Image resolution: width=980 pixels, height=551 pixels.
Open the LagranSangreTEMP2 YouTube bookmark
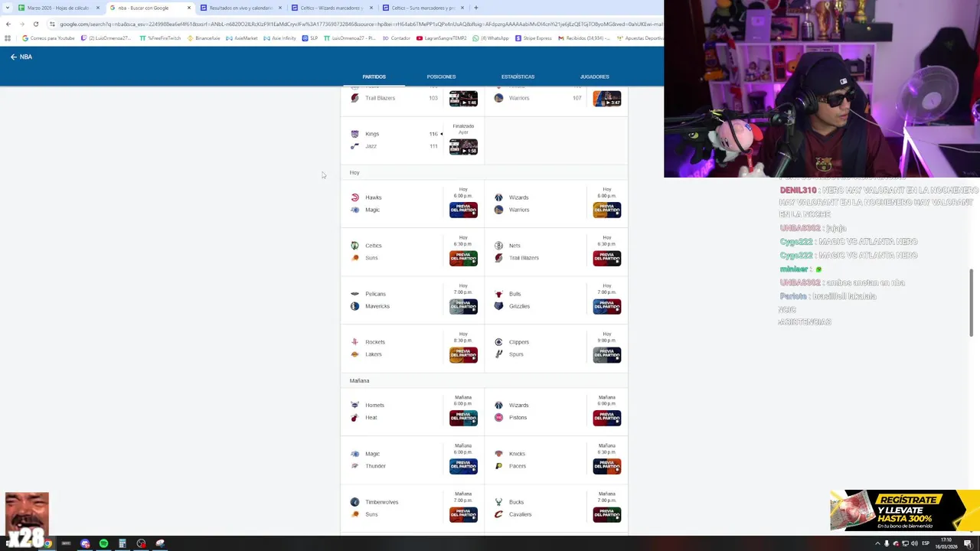(x=441, y=37)
